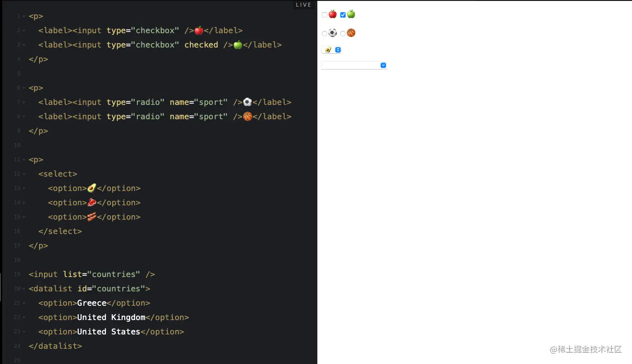The width and height of the screenshot is (632, 364).
Task: Click the basketball emoji in code line 8
Action: (x=247, y=117)
